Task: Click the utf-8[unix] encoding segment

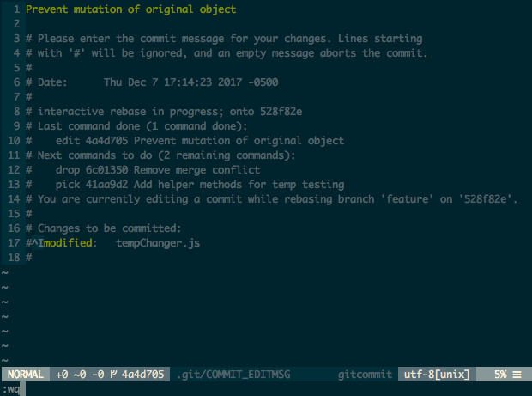Action: pos(436,375)
